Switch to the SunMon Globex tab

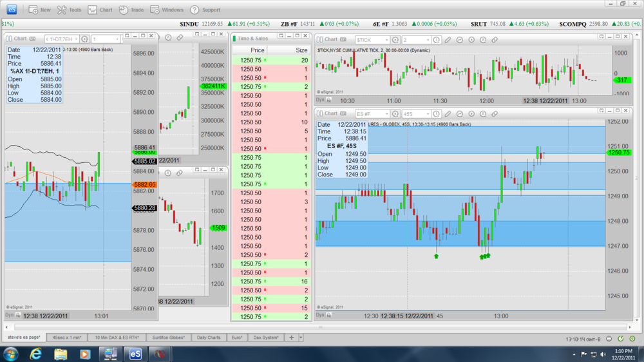tap(168, 338)
